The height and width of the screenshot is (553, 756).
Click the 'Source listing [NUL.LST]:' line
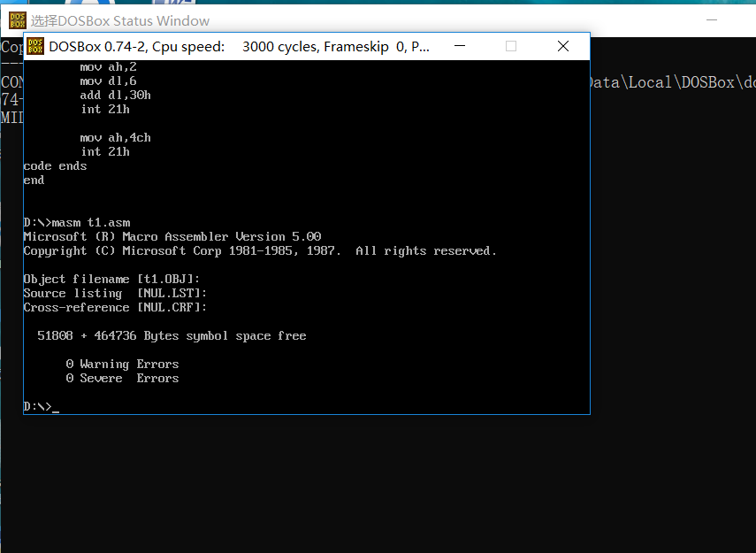(115, 294)
